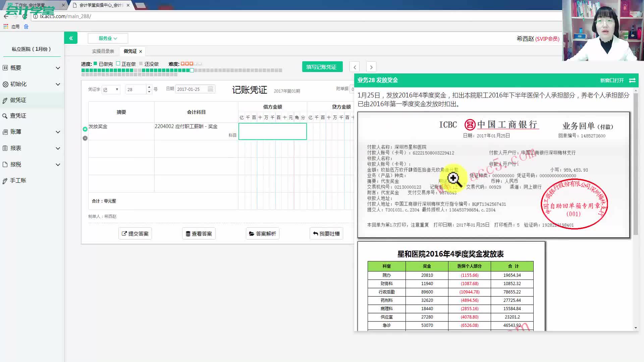Switch to 实操目录表 tab
Screen dimensions: 644x362
pos(103,51)
